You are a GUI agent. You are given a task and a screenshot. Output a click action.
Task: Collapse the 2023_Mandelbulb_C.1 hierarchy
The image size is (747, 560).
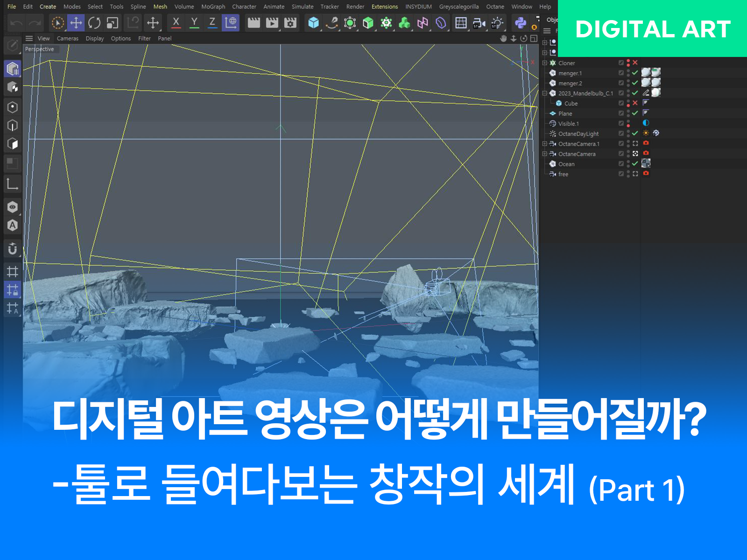pos(545,93)
